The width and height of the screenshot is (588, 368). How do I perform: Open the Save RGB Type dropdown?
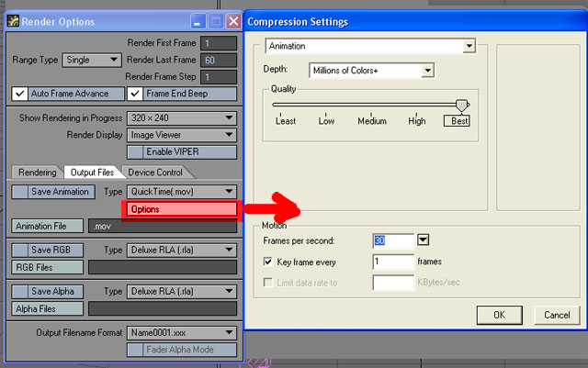(x=182, y=250)
